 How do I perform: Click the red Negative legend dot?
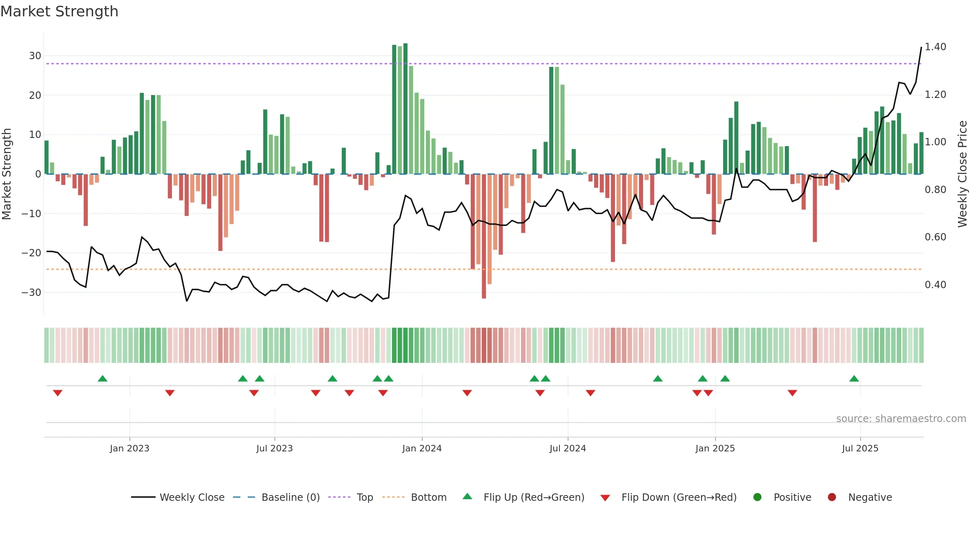click(x=832, y=497)
